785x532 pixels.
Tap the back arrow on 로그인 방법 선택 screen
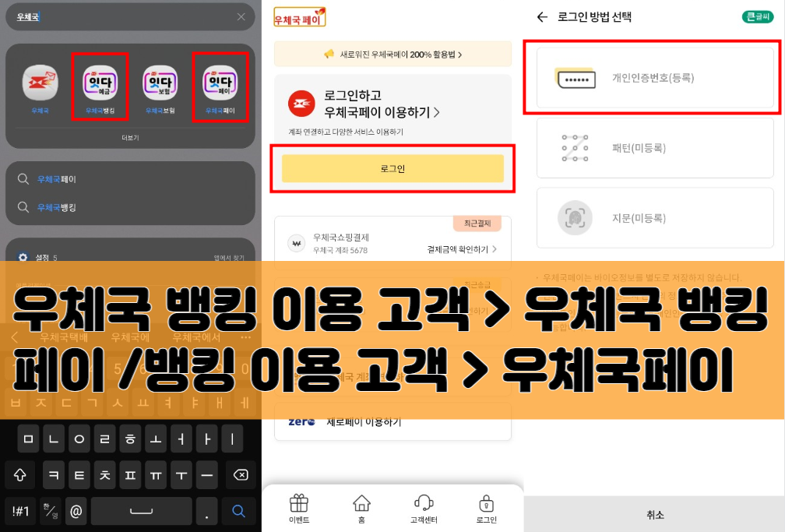click(541, 17)
